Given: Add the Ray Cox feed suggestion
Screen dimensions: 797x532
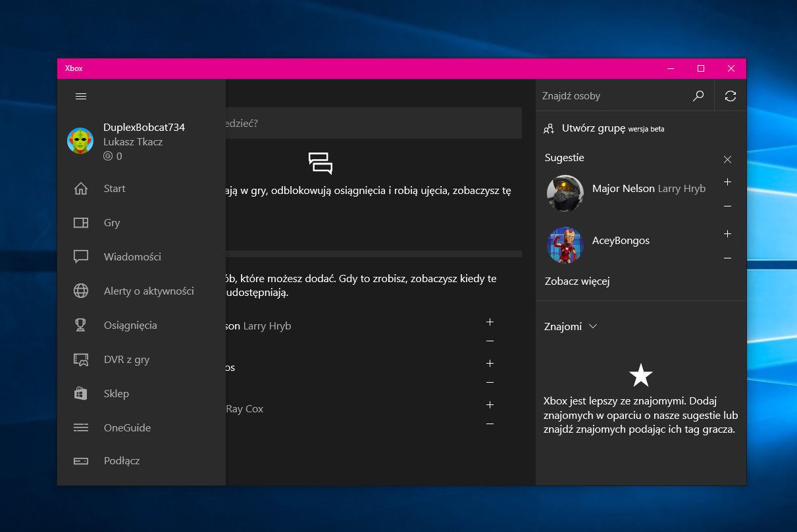Looking at the screenshot, I should 490,404.
